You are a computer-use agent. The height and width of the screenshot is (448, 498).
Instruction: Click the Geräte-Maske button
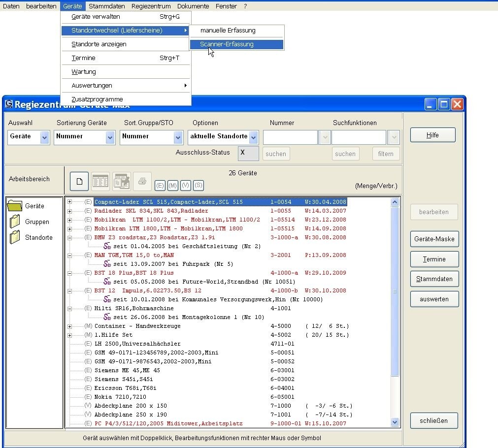point(434,239)
